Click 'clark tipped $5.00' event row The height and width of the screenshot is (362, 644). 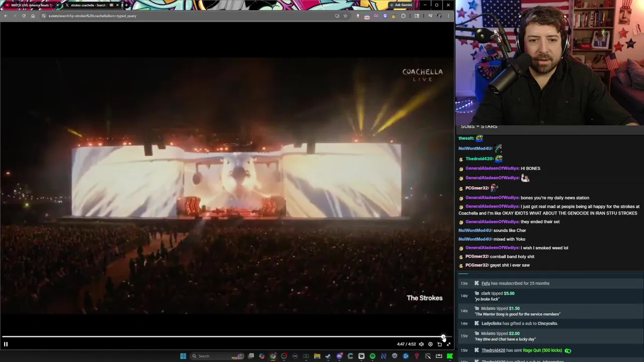pyautogui.click(x=549, y=296)
